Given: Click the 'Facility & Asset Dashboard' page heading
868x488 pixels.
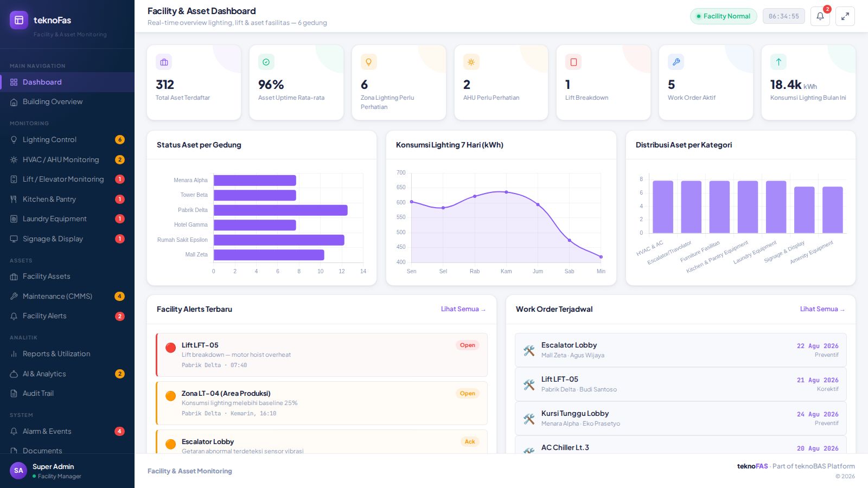Looking at the screenshot, I should [x=202, y=11].
